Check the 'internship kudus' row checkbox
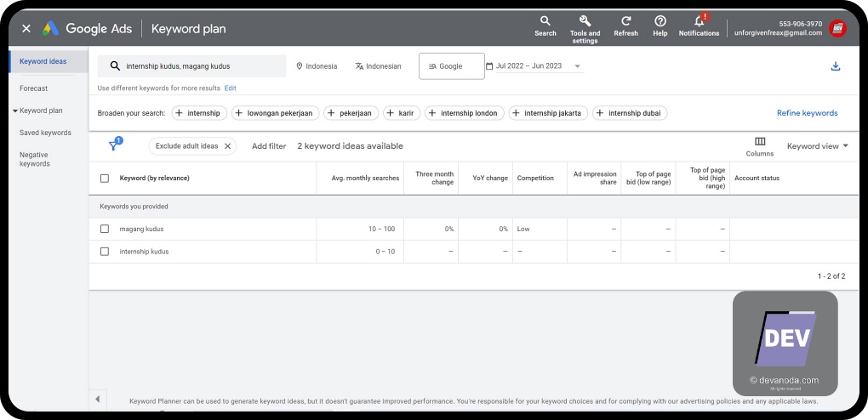The image size is (868, 420). (105, 251)
